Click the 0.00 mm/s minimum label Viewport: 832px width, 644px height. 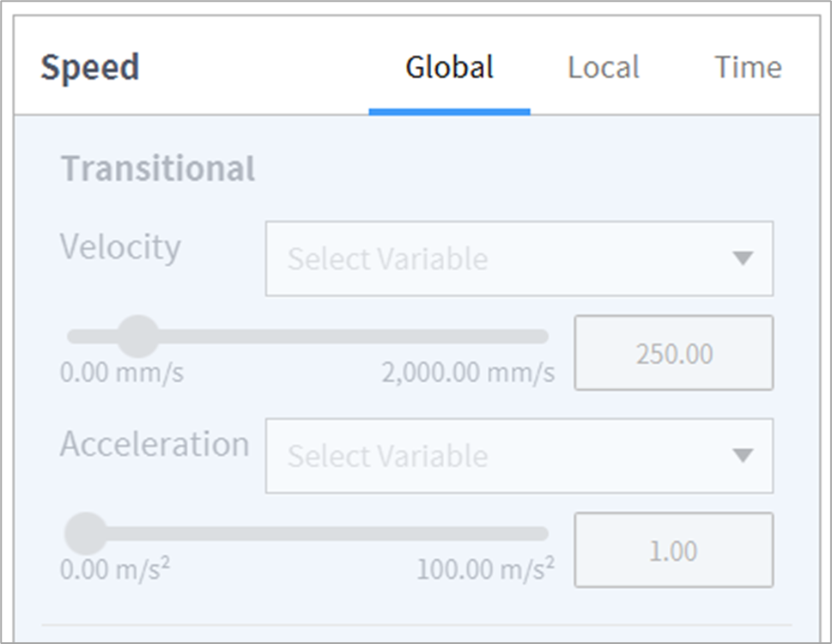121,374
